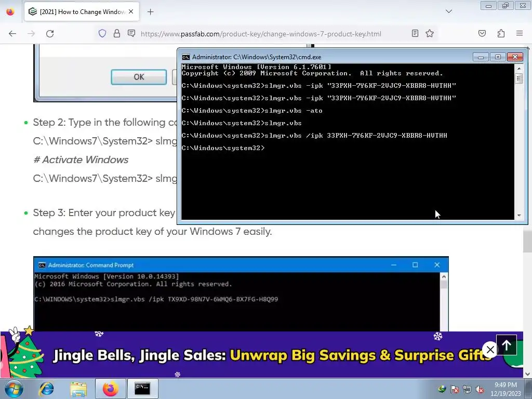Open the Jingle Bells, Jingle Sales banner
Viewport: 532px width, 399px height.
click(261, 354)
